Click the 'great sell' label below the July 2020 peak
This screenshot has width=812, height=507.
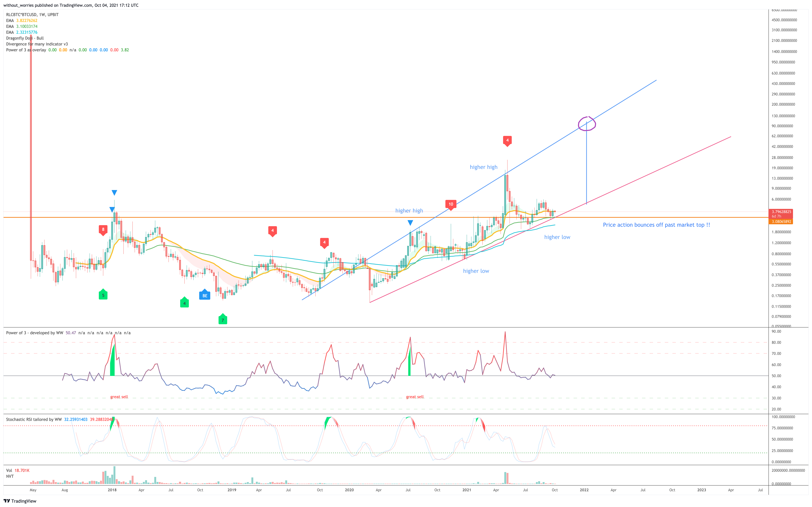tap(415, 397)
